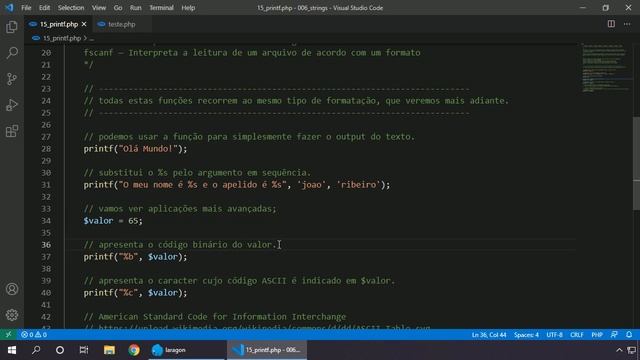Screen dimensions: 640x360
Task: Open the Accounts menu icon
Action: [x=12, y=289]
